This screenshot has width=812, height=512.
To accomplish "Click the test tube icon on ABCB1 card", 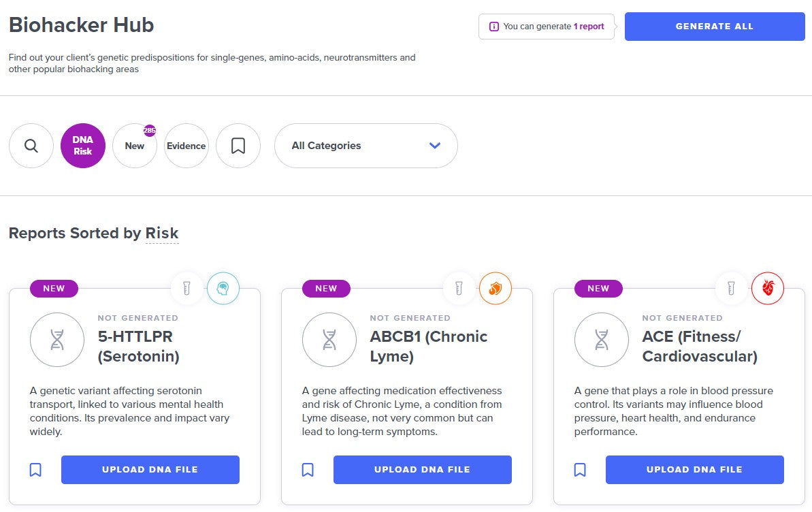I will [x=459, y=289].
